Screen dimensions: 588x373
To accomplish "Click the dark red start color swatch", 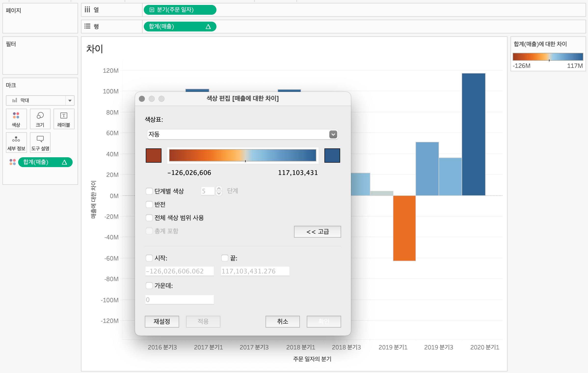I will pos(154,156).
